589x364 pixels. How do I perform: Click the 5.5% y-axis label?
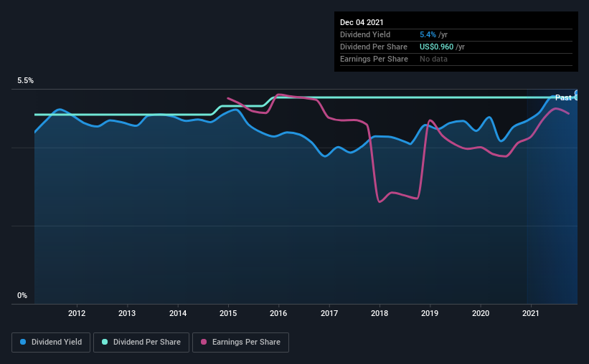tap(25, 81)
